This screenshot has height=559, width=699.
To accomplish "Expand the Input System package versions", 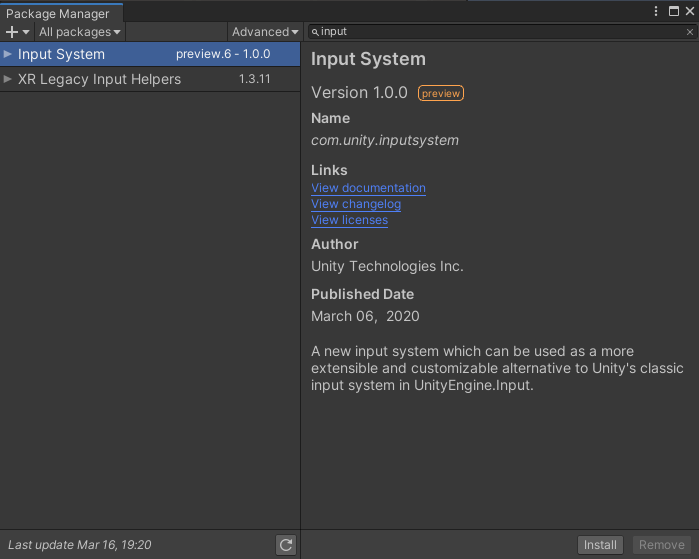I will 7,54.
